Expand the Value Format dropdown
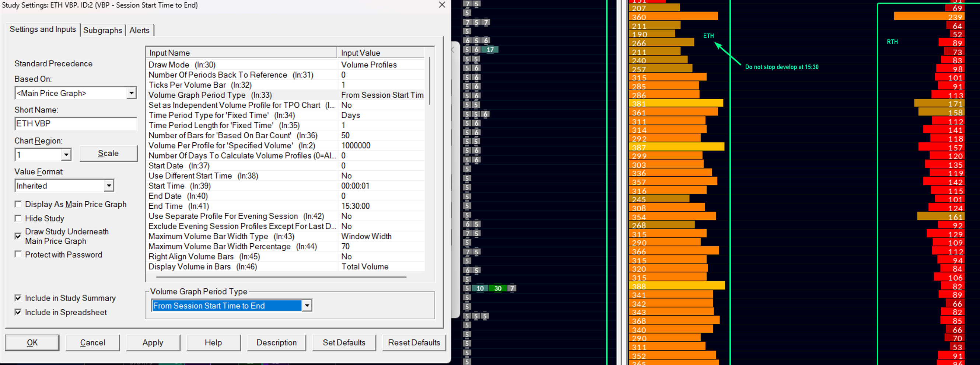Screen dimensions: 980x365 (109, 186)
